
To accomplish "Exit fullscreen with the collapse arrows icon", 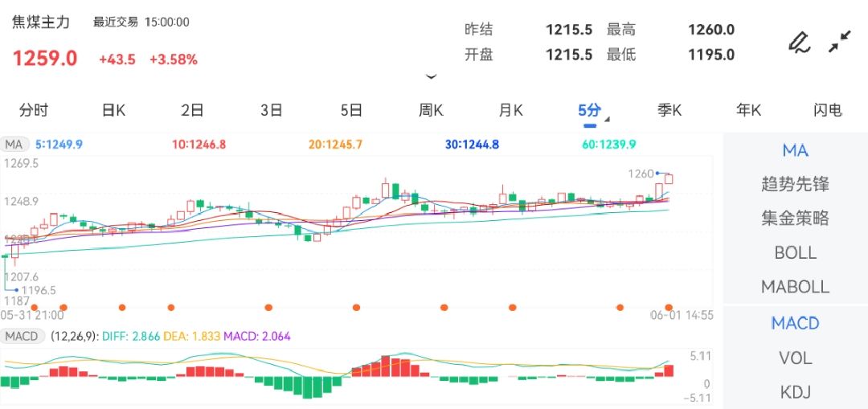I will [x=840, y=42].
